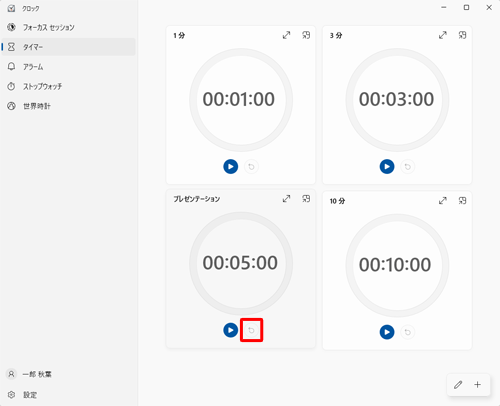Start the 1 分 timer
Image resolution: width=500 pixels, height=406 pixels.
[x=230, y=166]
